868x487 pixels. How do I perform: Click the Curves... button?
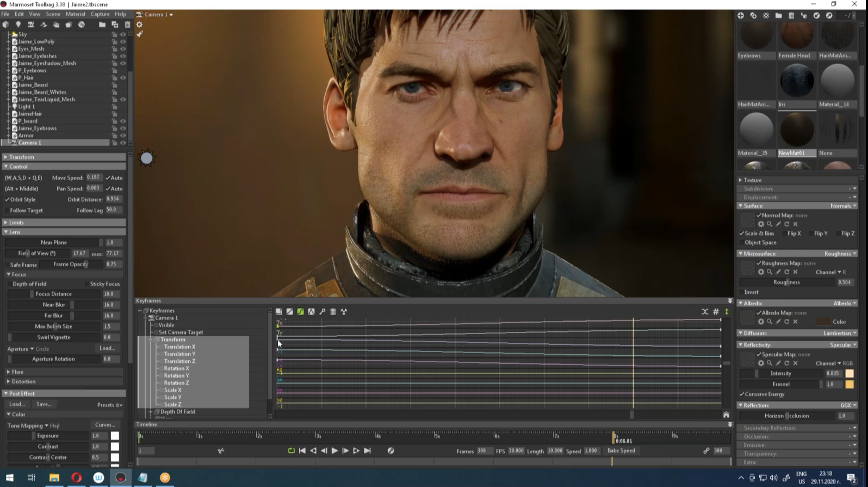point(105,425)
